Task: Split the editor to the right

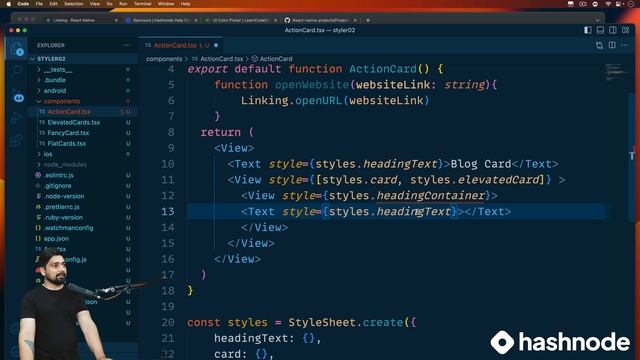Action: pos(612,45)
